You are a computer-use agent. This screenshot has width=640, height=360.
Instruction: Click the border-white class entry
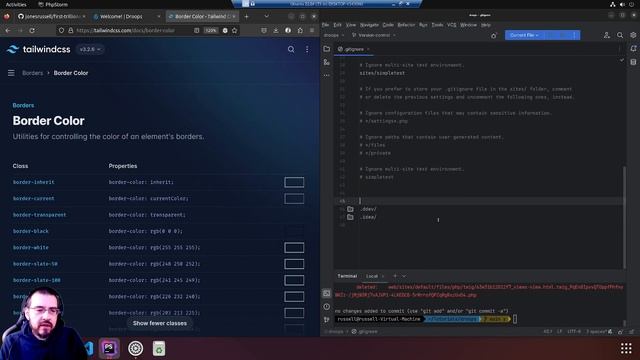point(31,247)
